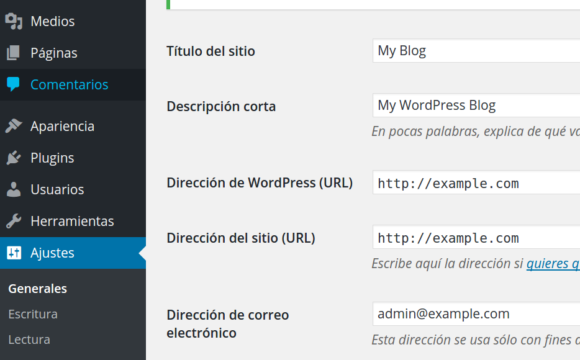The height and width of the screenshot is (360, 580).
Task: Focus the Título del sitio field
Action: point(476,51)
